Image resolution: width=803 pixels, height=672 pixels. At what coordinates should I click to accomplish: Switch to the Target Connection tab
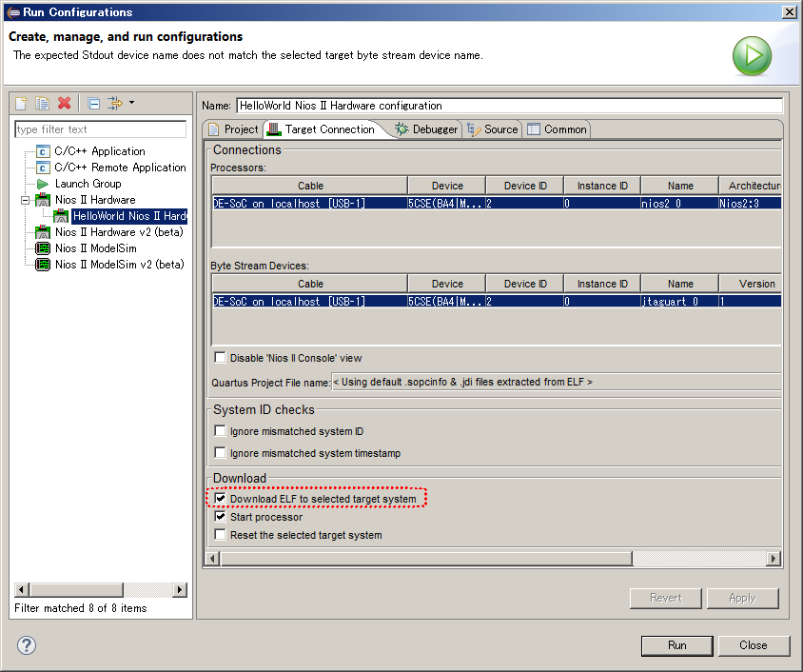point(323,129)
